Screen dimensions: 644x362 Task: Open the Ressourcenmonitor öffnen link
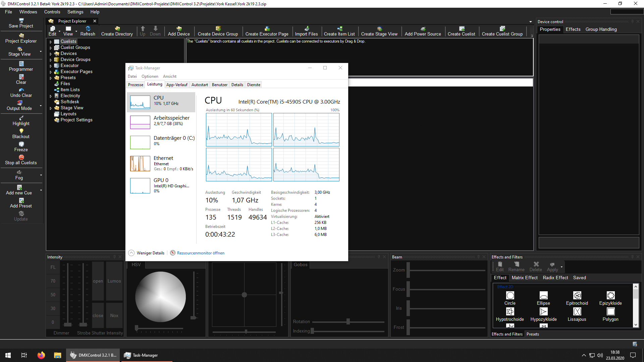[x=201, y=253]
